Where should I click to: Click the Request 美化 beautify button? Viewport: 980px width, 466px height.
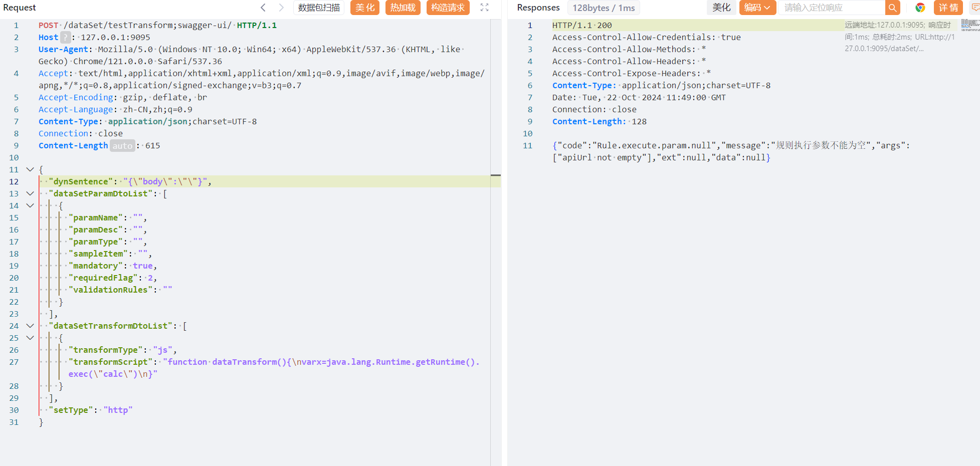[x=365, y=8]
